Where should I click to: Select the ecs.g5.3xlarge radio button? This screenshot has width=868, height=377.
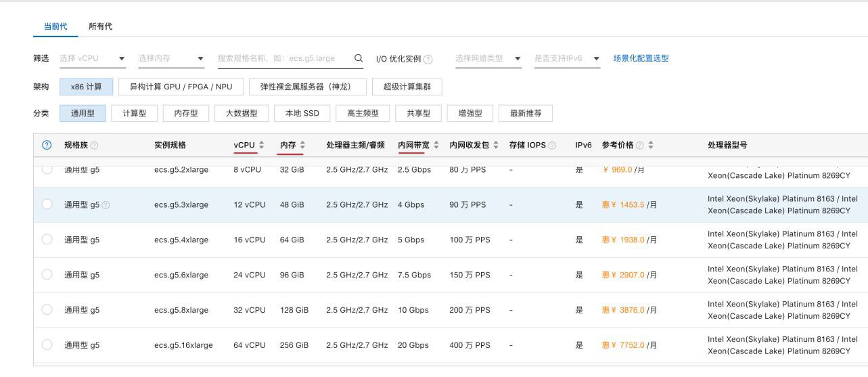coord(47,204)
